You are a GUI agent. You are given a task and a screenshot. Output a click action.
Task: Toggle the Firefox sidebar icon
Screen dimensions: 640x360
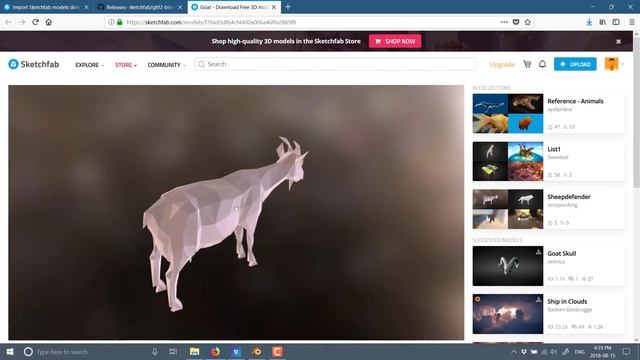[x=616, y=22]
